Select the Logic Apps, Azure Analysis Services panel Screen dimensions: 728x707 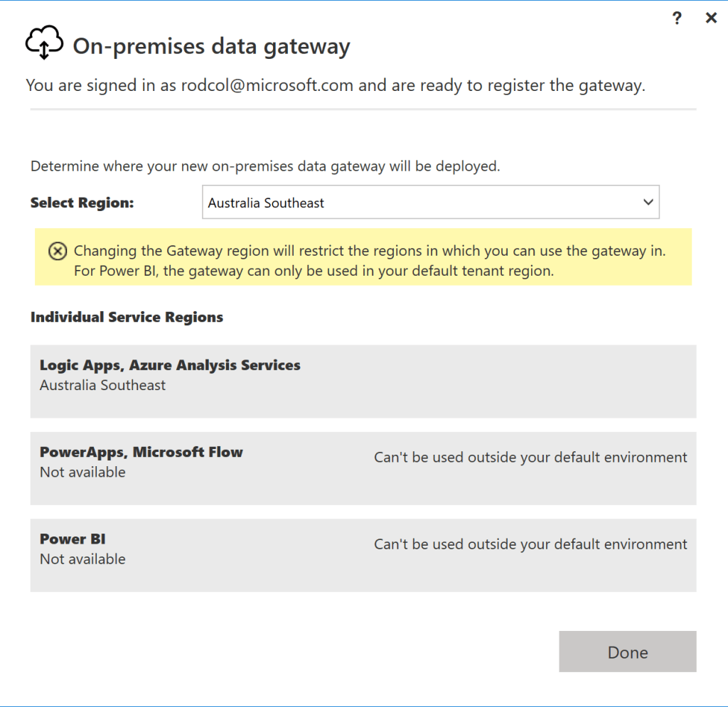coord(363,382)
